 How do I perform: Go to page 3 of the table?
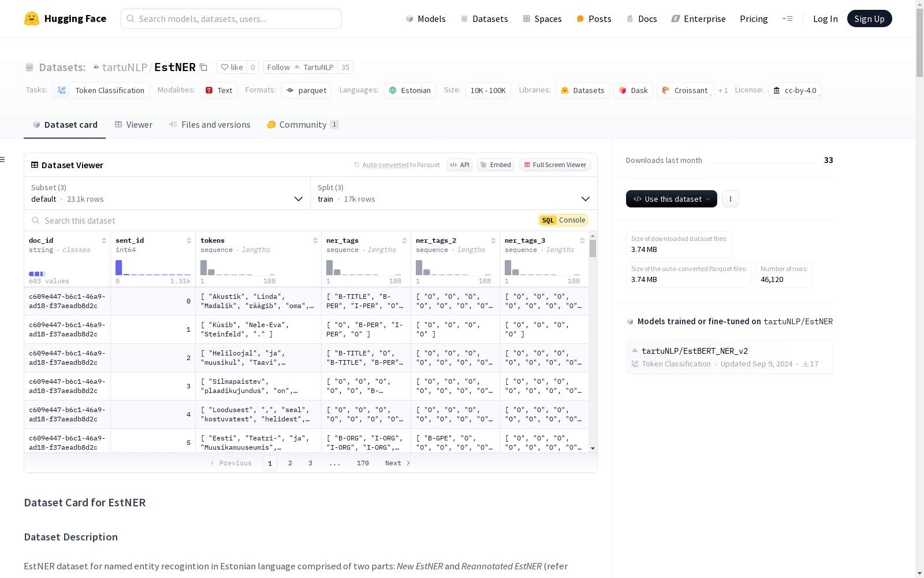pyautogui.click(x=310, y=463)
